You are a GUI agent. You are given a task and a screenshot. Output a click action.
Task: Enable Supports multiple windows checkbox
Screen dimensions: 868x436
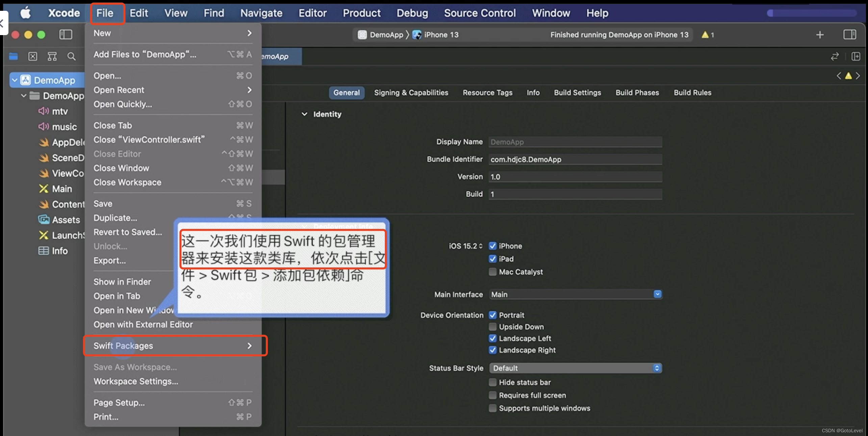pos(492,408)
